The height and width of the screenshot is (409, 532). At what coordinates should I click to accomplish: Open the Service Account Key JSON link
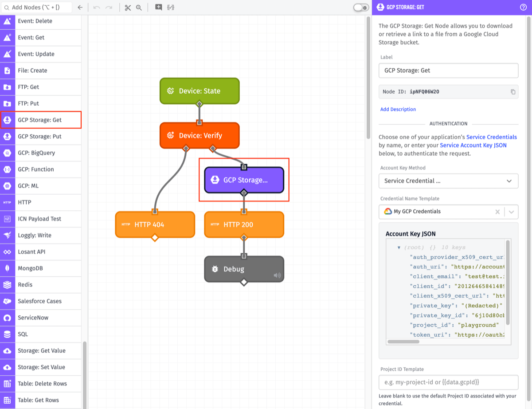(x=473, y=145)
